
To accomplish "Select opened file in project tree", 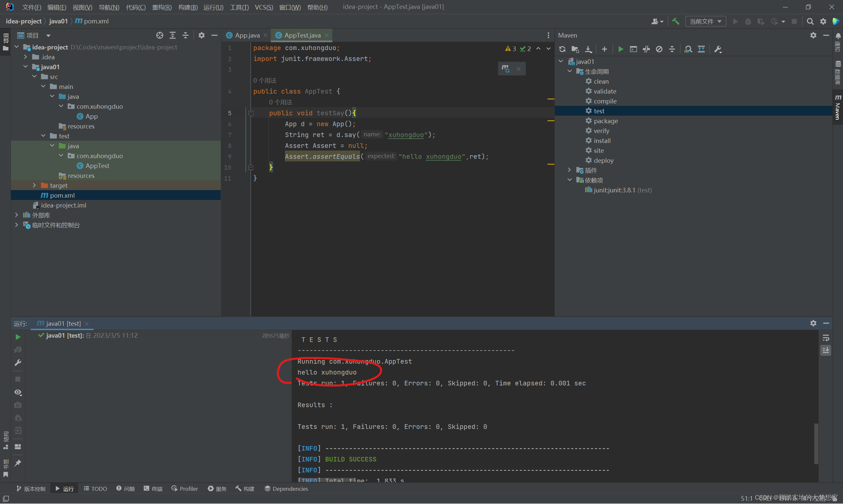I will click(x=160, y=35).
